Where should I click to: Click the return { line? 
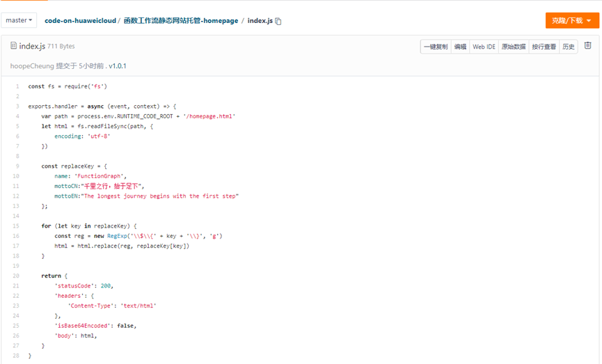[54, 276]
